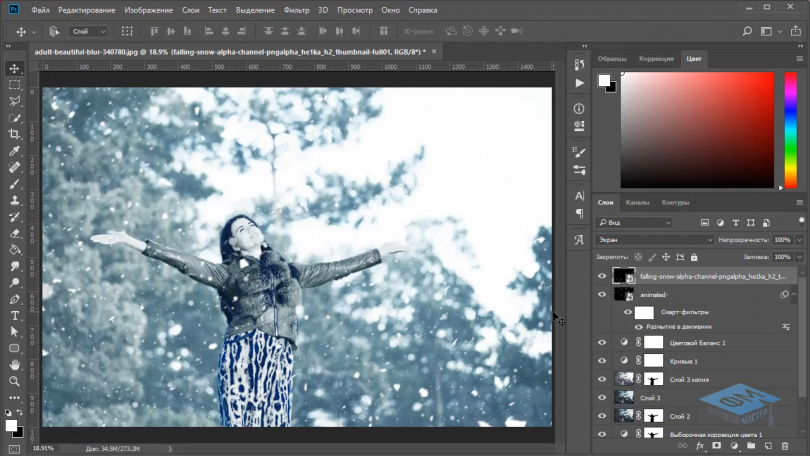Hide the Слой 3 копия layer

[602, 379]
